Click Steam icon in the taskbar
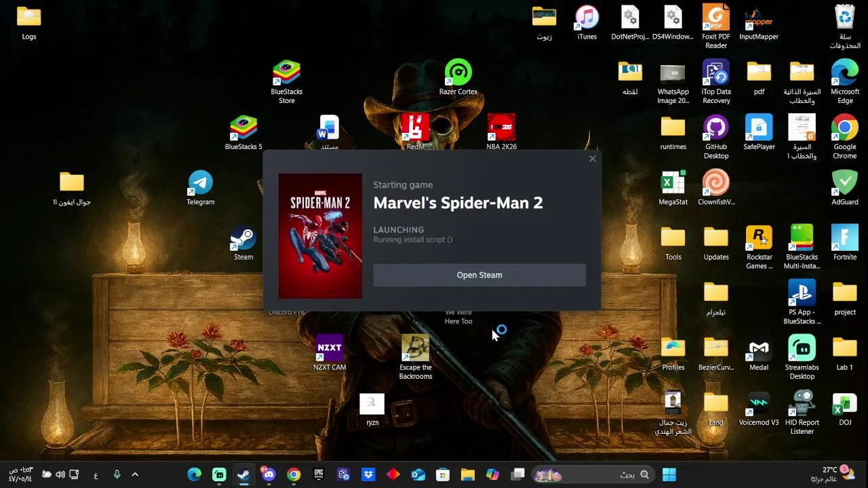868x488 pixels. coord(243,474)
